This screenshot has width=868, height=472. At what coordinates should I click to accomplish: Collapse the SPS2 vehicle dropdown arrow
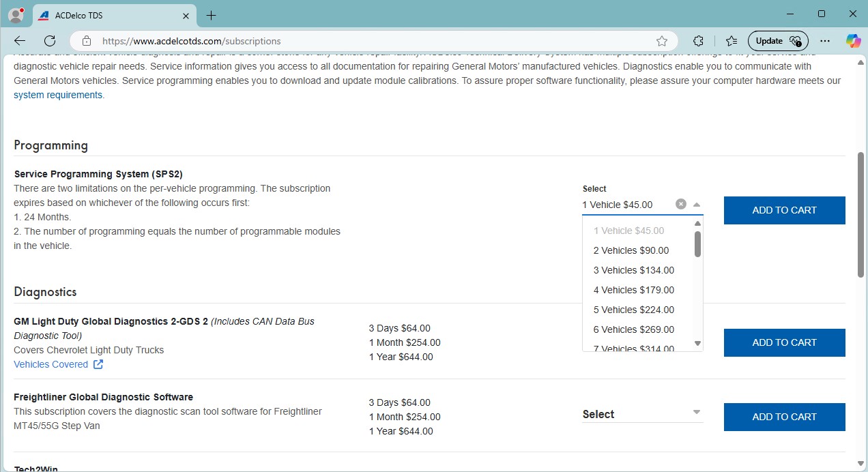coord(696,205)
